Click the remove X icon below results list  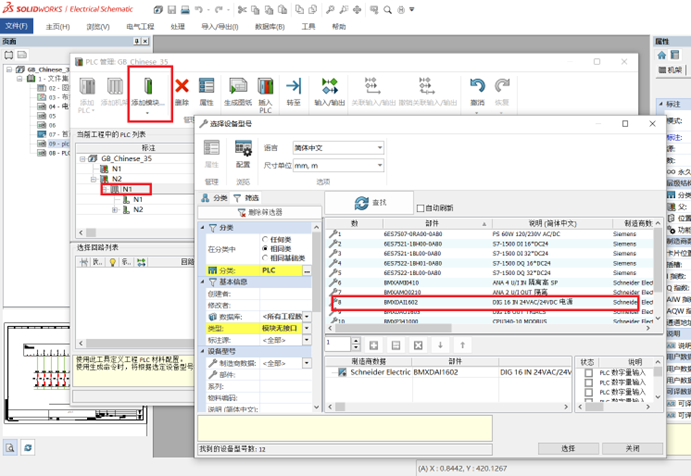tap(418, 345)
